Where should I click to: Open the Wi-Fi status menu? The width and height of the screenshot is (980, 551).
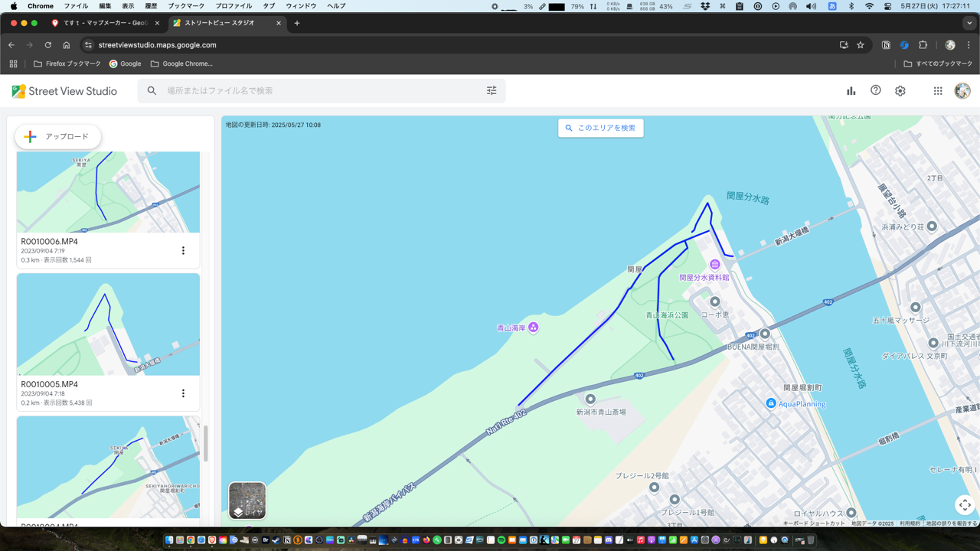pos(869,6)
